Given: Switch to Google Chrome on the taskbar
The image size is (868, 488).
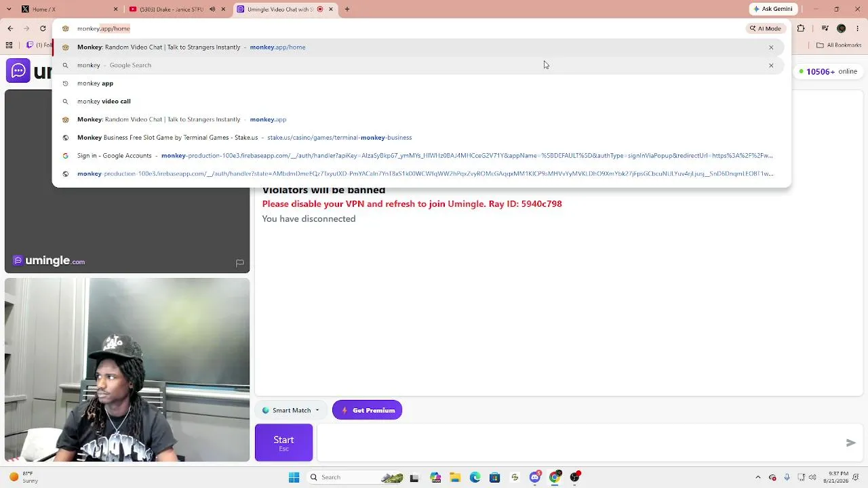Looking at the screenshot, I should (555, 477).
